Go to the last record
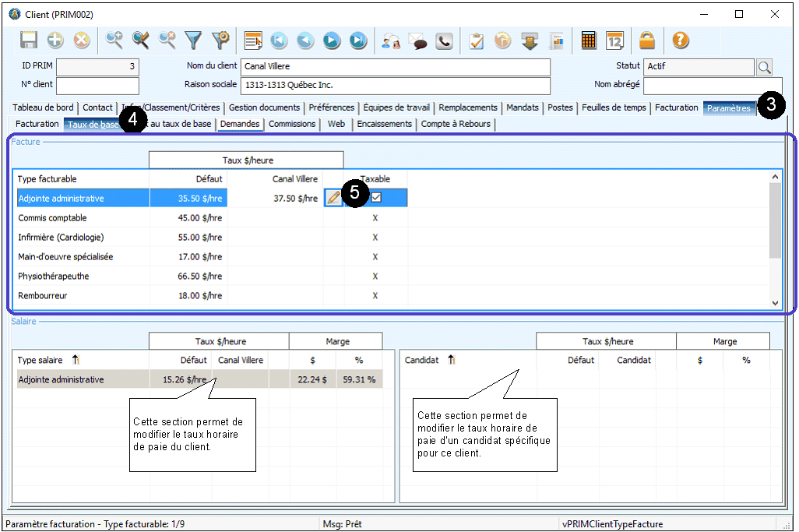 (358, 41)
